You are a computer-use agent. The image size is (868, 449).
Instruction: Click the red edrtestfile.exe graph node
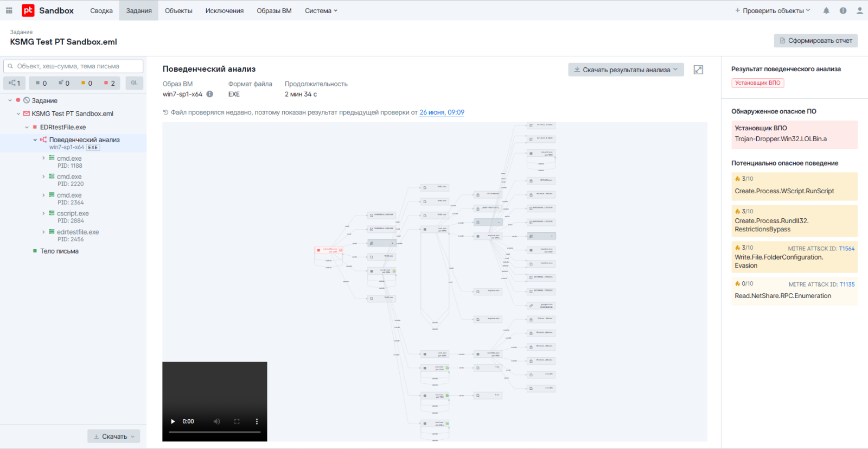click(x=328, y=250)
